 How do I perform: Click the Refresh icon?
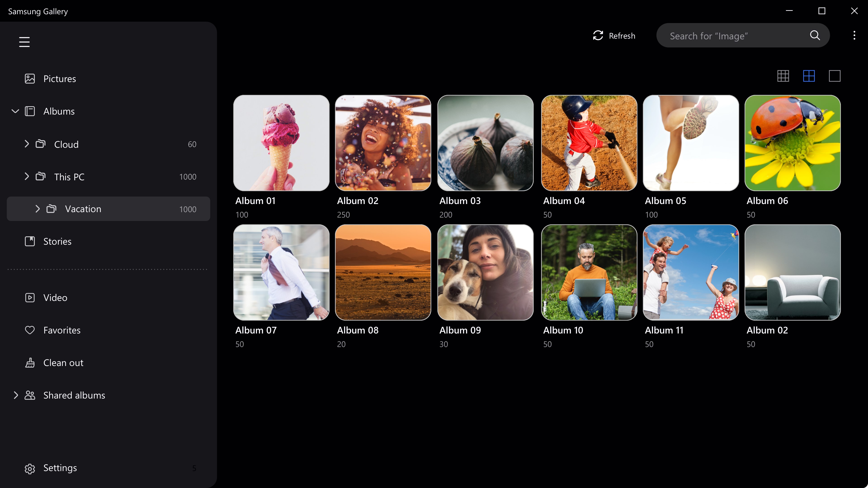click(598, 35)
